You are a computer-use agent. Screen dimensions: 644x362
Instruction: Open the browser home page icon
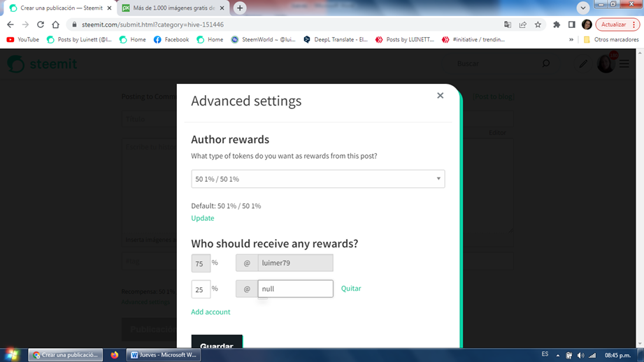pos(55,24)
